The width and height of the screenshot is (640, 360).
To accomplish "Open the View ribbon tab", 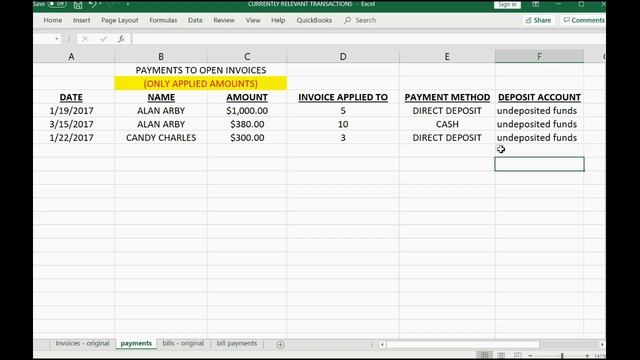I will (x=253, y=20).
